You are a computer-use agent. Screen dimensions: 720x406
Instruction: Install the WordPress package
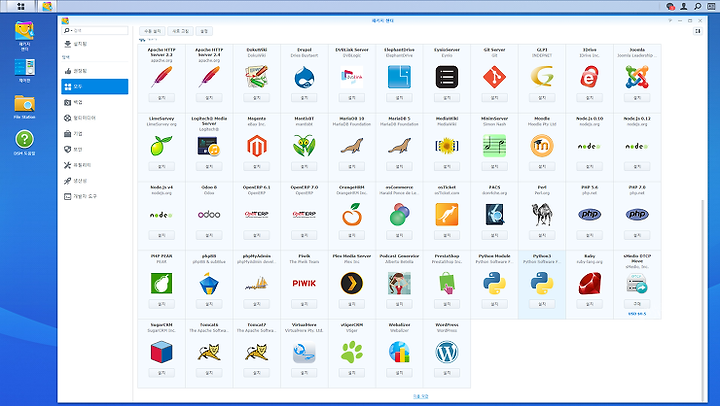pos(447,373)
